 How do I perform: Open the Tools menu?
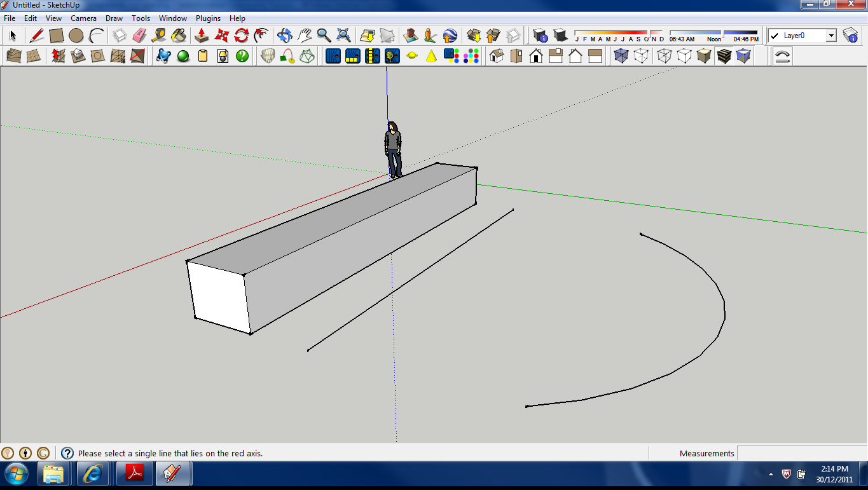point(141,18)
